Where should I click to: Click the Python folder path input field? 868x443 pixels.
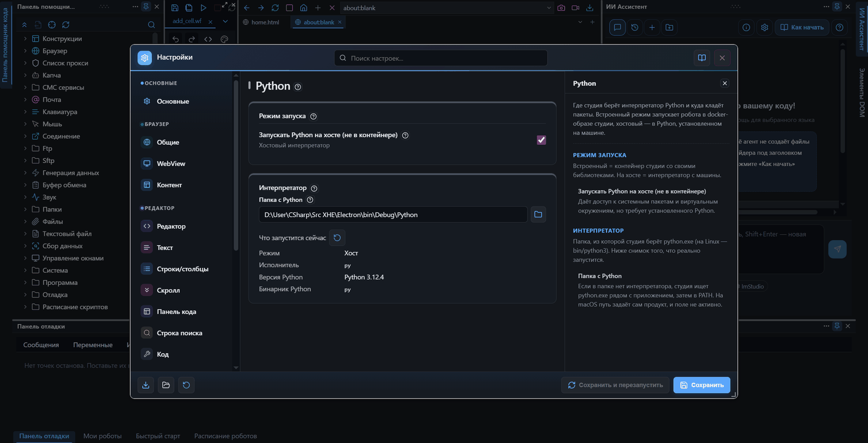pos(393,215)
